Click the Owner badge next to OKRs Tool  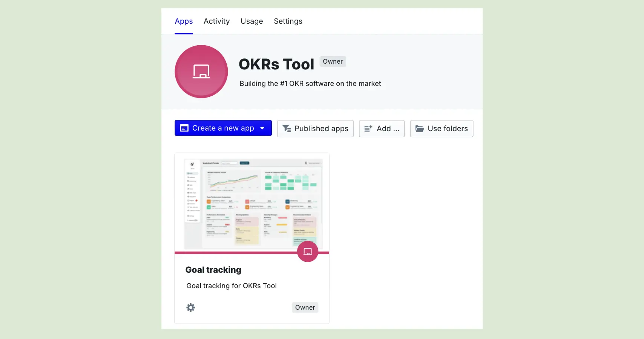coord(332,61)
